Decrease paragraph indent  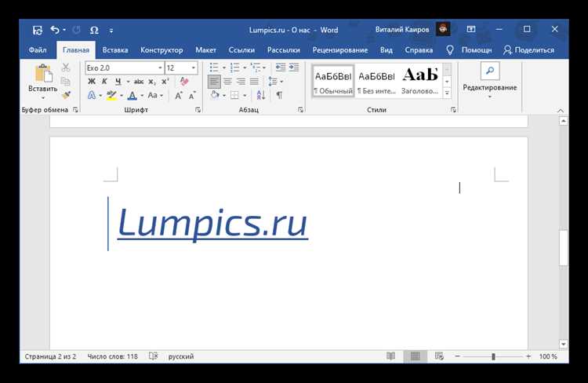point(281,67)
